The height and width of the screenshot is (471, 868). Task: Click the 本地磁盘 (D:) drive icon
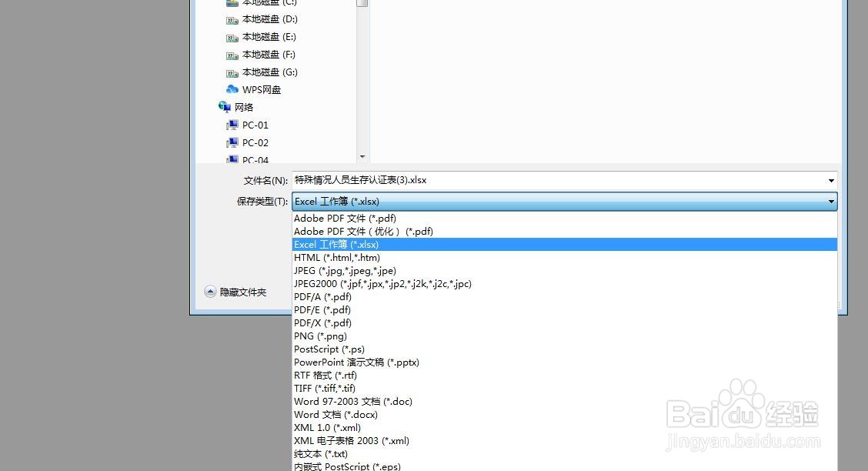(x=232, y=20)
